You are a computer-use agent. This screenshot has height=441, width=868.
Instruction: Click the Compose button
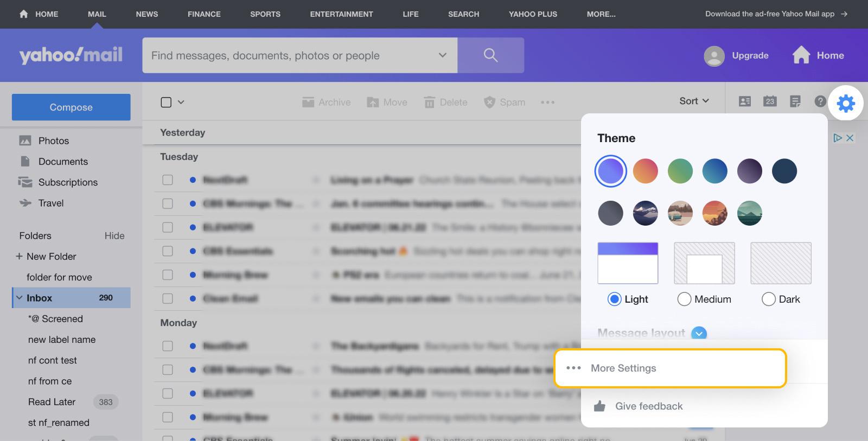tap(71, 107)
